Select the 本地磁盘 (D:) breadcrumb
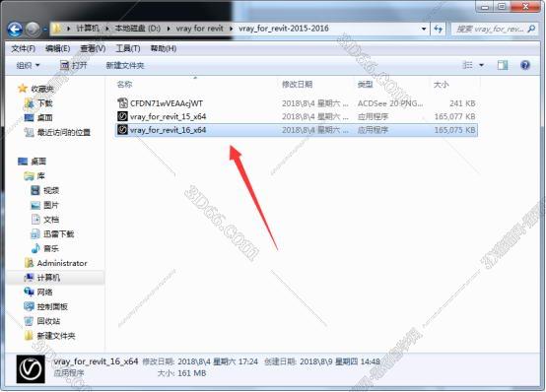The height and width of the screenshot is (392, 546). point(138,29)
